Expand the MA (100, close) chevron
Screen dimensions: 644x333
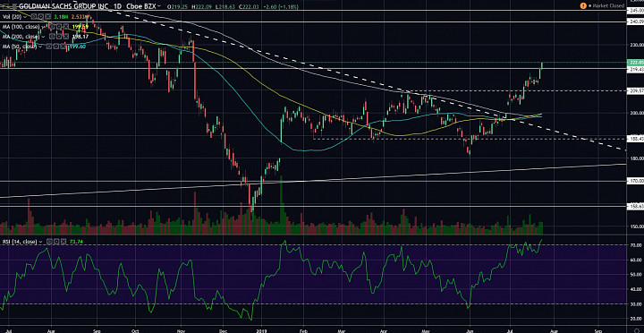pyautogui.click(x=43, y=27)
